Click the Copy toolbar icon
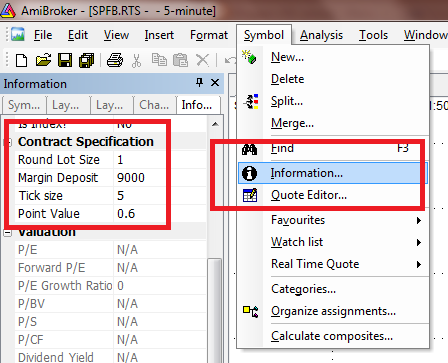Screen dimensions: 448x363 [x=159, y=60]
